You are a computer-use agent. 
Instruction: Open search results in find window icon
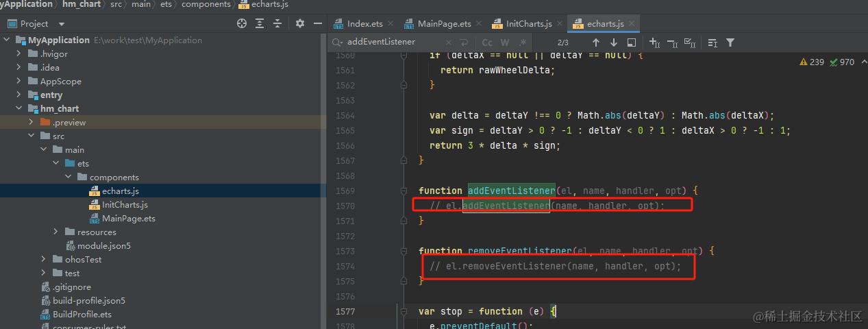pyautogui.click(x=632, y=42)
